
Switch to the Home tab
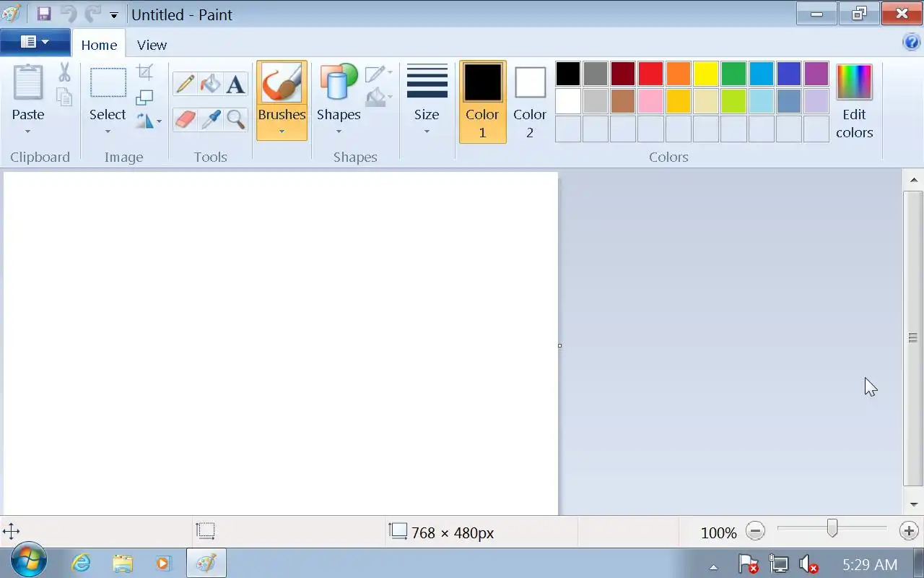pyautogui.click(x=99, y=44)
